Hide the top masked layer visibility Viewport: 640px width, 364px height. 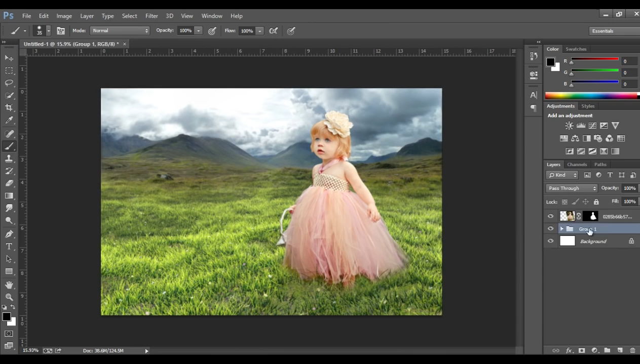[x=551, y=216]
